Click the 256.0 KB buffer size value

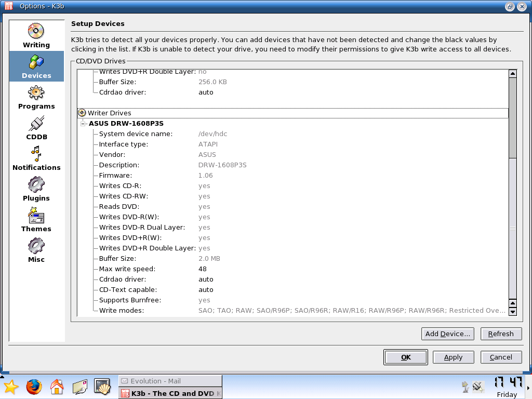coord(212,82)
